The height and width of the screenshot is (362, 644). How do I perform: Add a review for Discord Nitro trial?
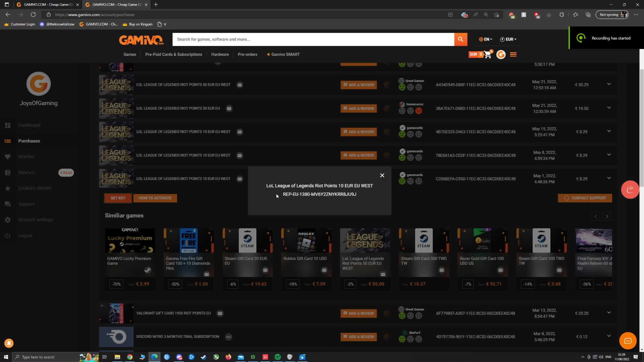coord(359,337)
